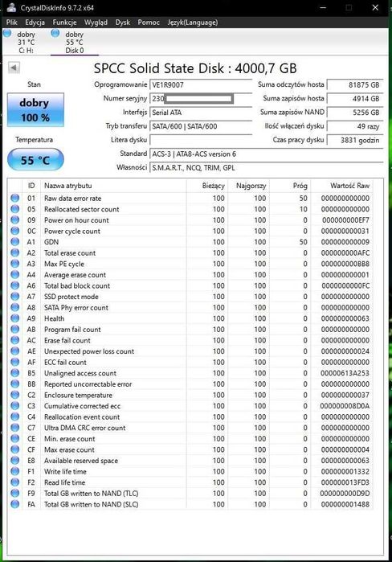Click the NAND writes value 5256 GB
392x562 pixels.
(355, 113)
